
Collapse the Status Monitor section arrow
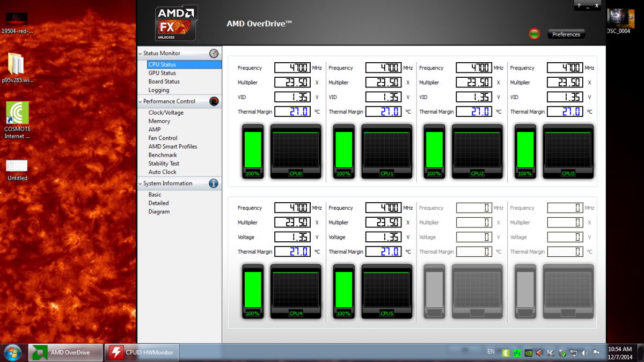[x=141, y=54]
